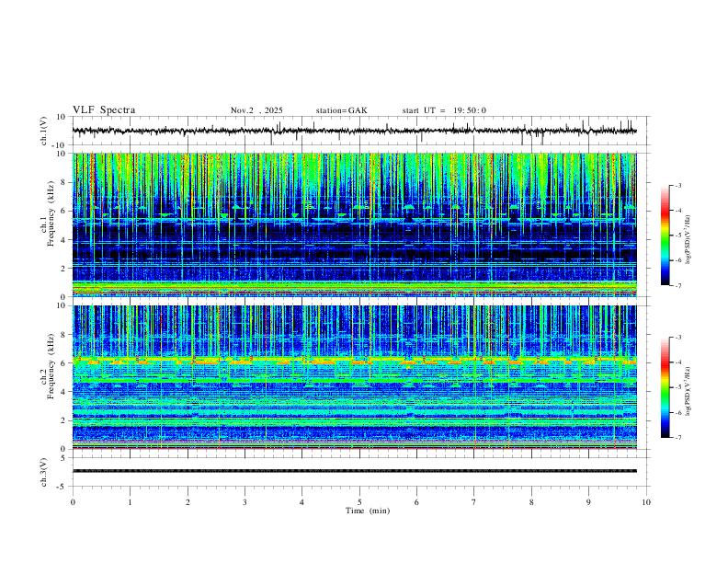Click the ch.1 colorbar "log(PSD)(V²/Hz)" label
This screenshot has height=563, width=728.
(688, 240)
